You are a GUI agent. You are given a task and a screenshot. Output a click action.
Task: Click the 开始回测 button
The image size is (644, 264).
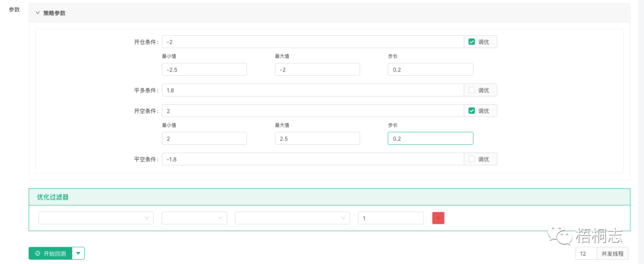pyautogui.click(x=50, y=253)
